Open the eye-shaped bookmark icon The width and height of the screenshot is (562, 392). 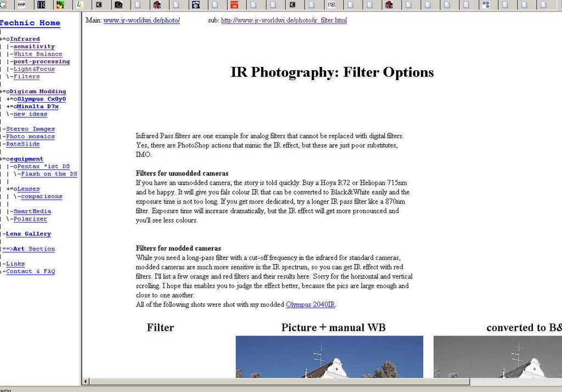point(119,4)
